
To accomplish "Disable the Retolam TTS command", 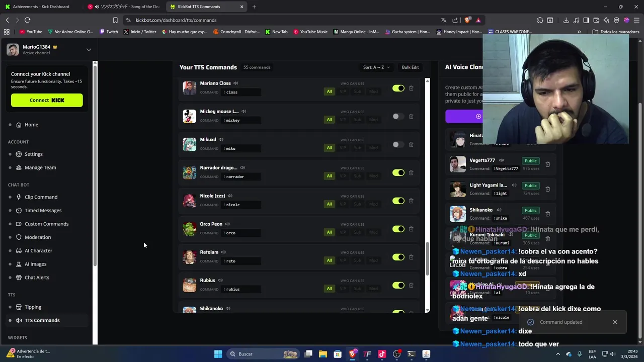I will (398, 257).
